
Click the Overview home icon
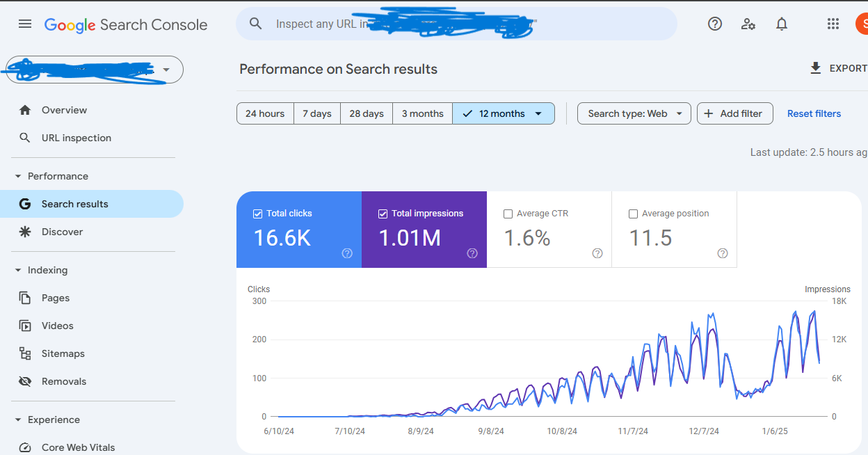click(25, 110)
